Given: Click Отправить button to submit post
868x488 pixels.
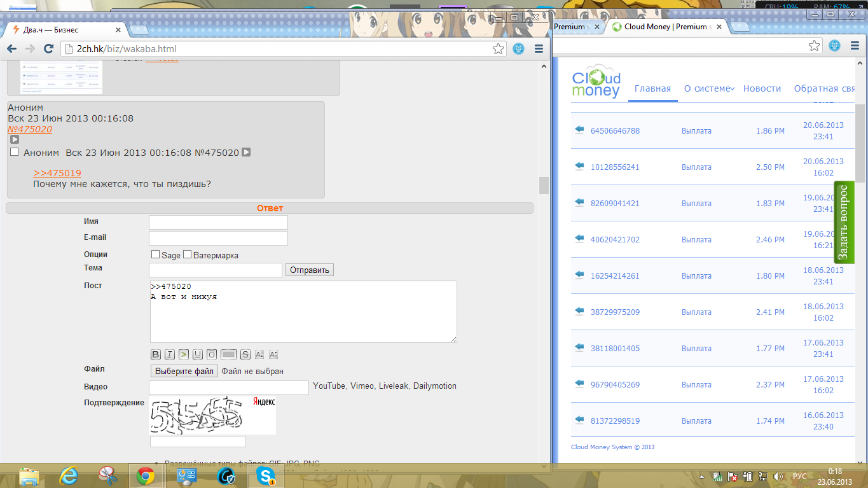Looking at the screenshot, I should tap(310, 270).
